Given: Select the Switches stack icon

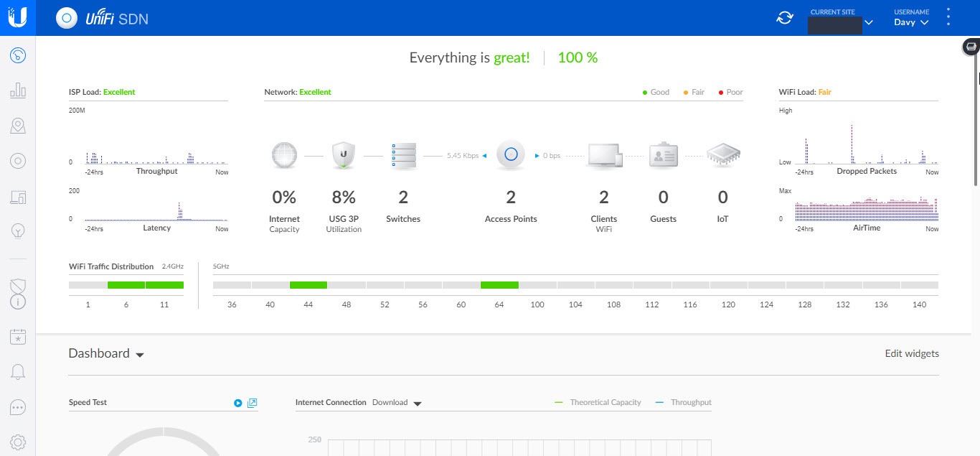Looking at the screenshot, I should pos(403,155).
